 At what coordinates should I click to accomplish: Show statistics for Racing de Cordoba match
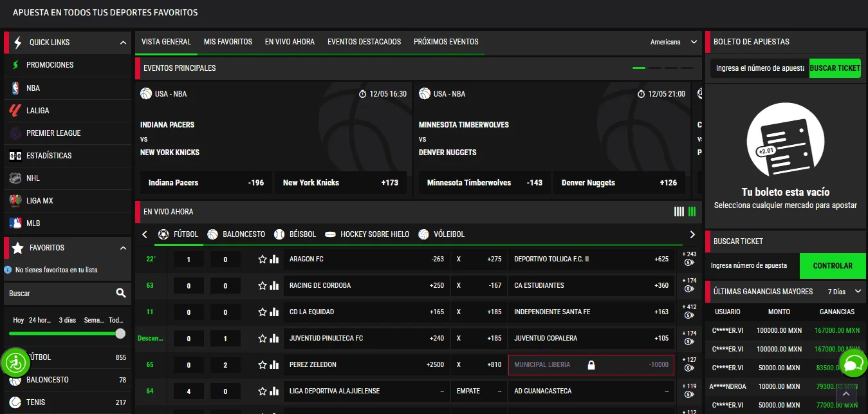(x=275, y=285)
